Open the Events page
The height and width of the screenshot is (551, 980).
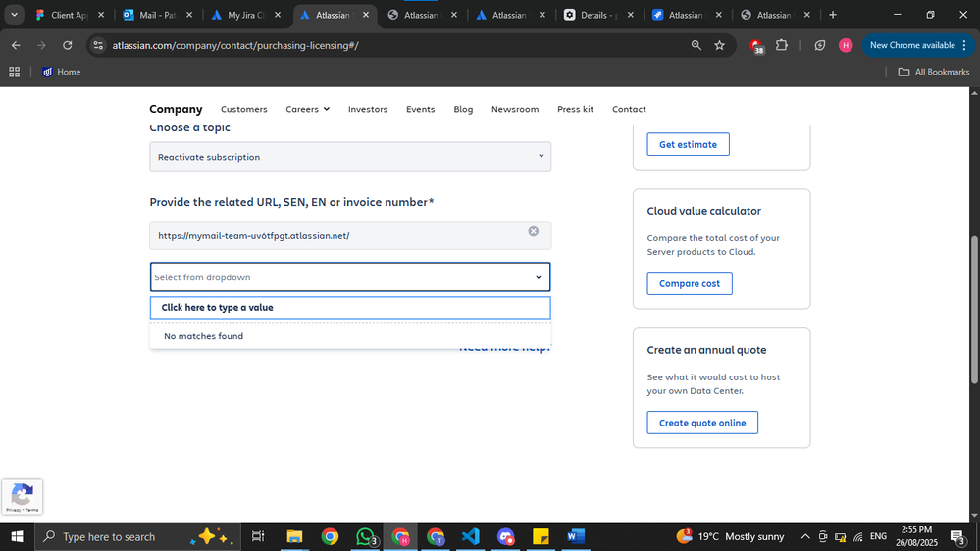point(420,109)
